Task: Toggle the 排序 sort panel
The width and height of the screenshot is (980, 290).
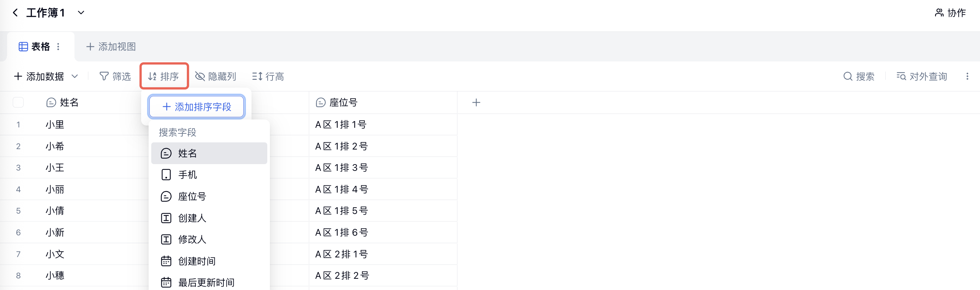Action: (164, 76)
